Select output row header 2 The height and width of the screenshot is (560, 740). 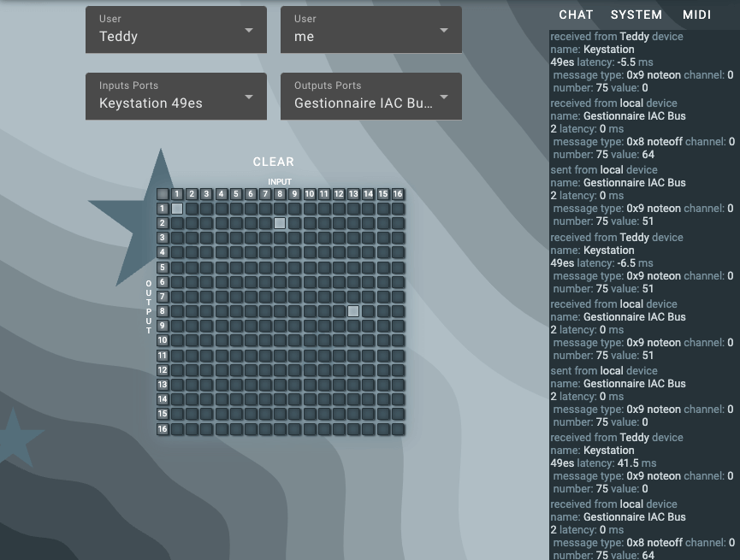pyautogui.click(x=163, y=223)
